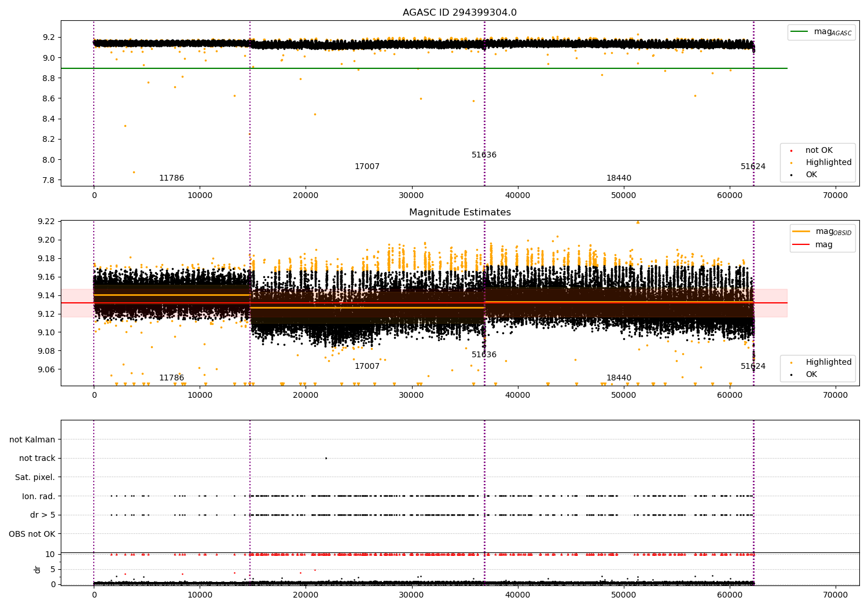Image resolution: width=868 pixels, height=608 pixels.
Task: Click obsid label 17007 in AGASC ID plot
Action: click(367, 167)
